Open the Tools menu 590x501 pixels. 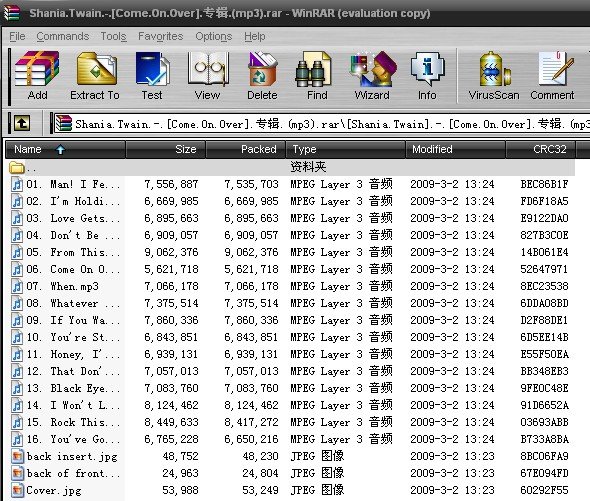point(113,36)
